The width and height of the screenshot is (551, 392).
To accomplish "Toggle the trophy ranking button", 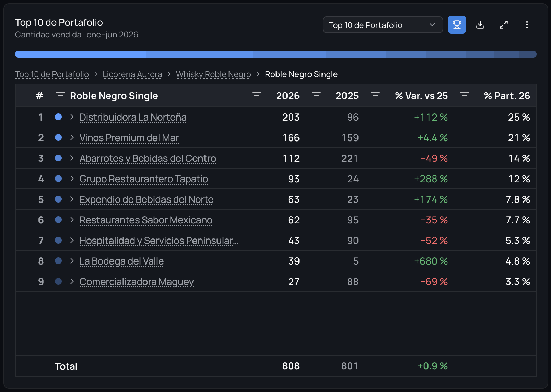I will (x=457, y=25).
